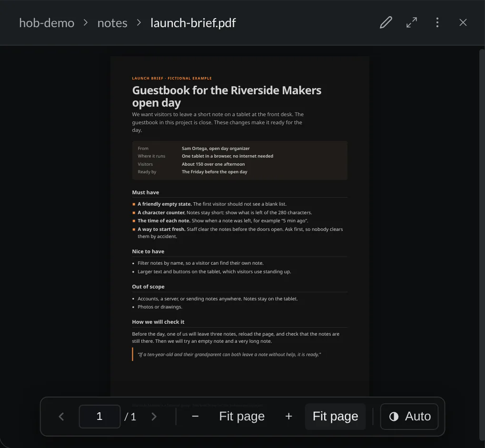Click 'One tablet in a browser' value
This screenshot has height=448, width=485.
click(228, 156)
